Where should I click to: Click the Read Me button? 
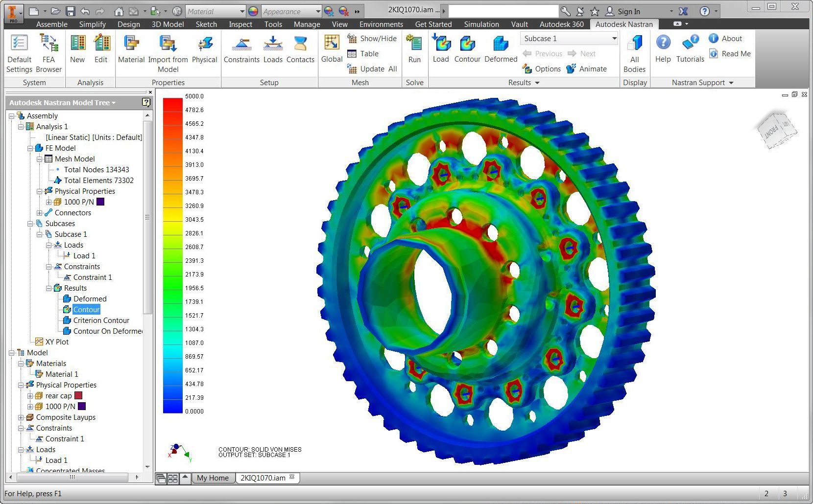tap(730, 54)
